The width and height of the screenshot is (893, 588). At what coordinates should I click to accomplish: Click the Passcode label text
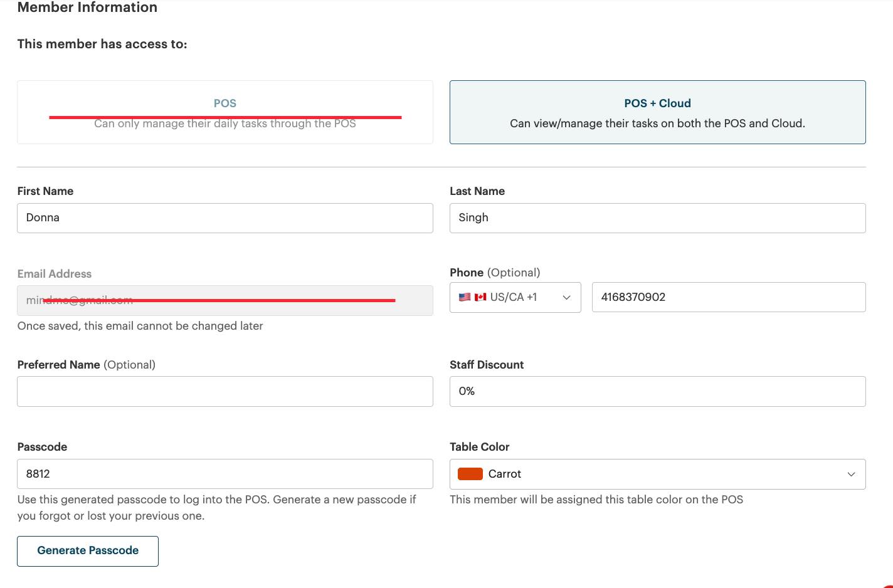pos(42,447)
